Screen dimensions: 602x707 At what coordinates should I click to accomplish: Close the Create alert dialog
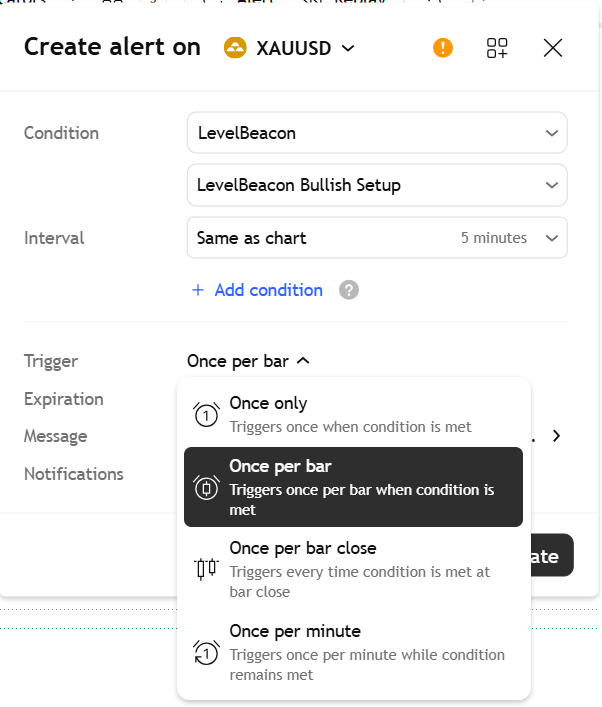[x=553, y=48]
